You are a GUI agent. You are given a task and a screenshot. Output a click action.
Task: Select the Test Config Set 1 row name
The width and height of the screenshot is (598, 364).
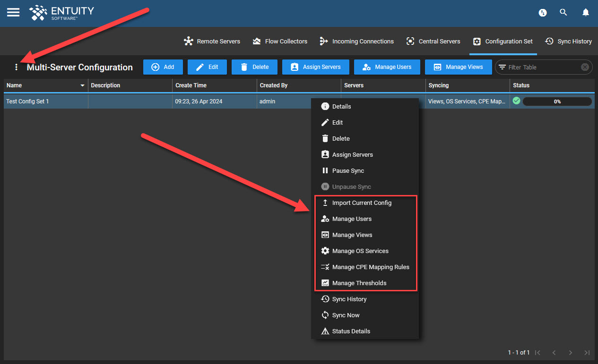point(27,102)
